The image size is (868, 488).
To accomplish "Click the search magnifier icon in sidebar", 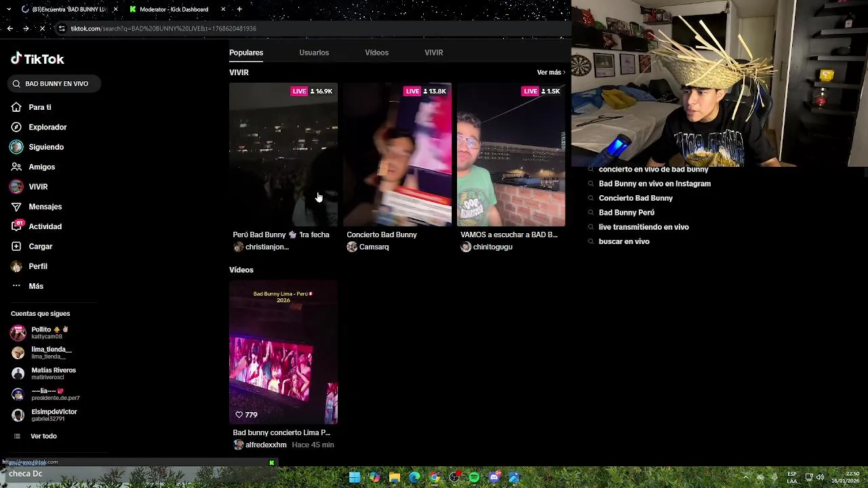I will pyautogui.click(x=16, y=83).
